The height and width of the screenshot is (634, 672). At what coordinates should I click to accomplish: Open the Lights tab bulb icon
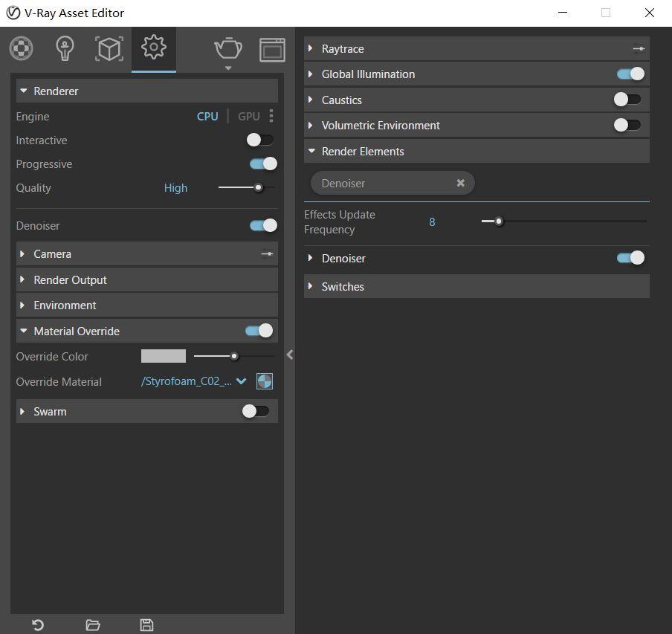[65, 48]
